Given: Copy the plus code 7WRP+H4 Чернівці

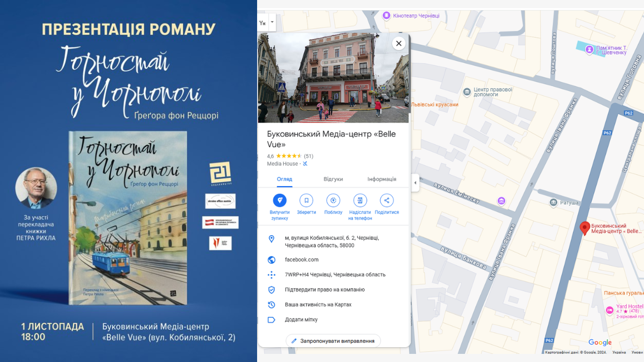Looking at the screenshot, I should [334, 274].
